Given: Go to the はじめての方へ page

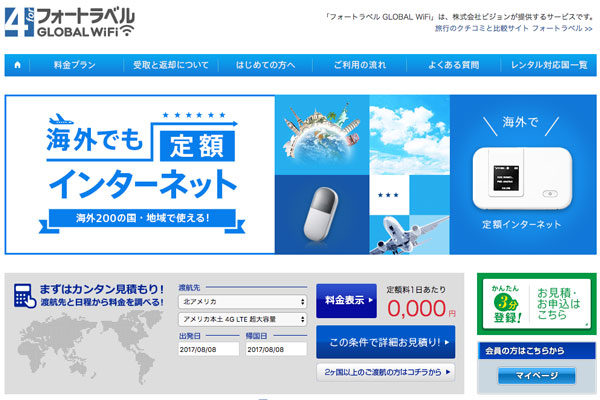Looking at the screenshot, I should 265,65.
